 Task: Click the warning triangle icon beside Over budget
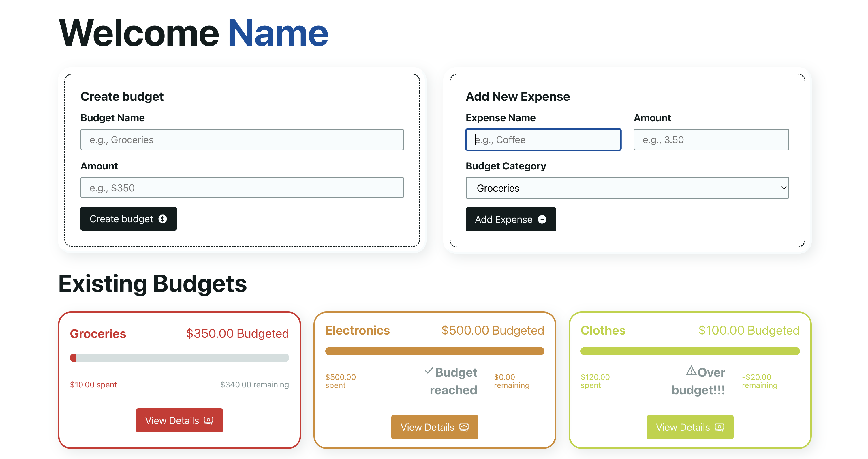[x=691, y=371]
